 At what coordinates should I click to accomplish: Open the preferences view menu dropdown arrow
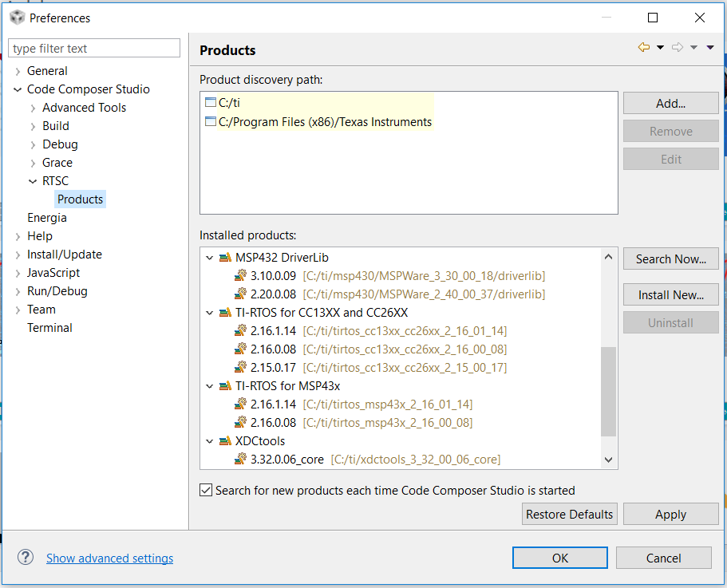point(710,47)
